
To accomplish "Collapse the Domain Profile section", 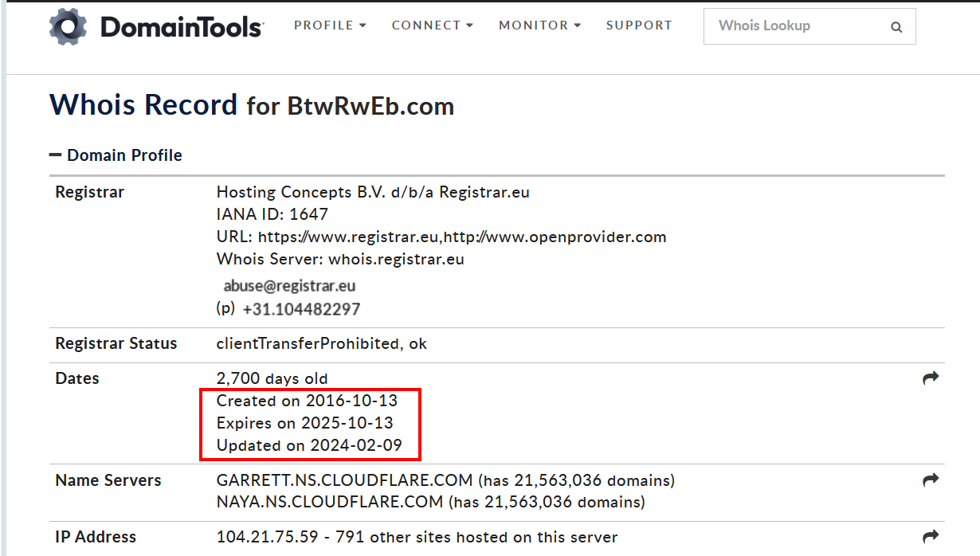I will (116, 155).
